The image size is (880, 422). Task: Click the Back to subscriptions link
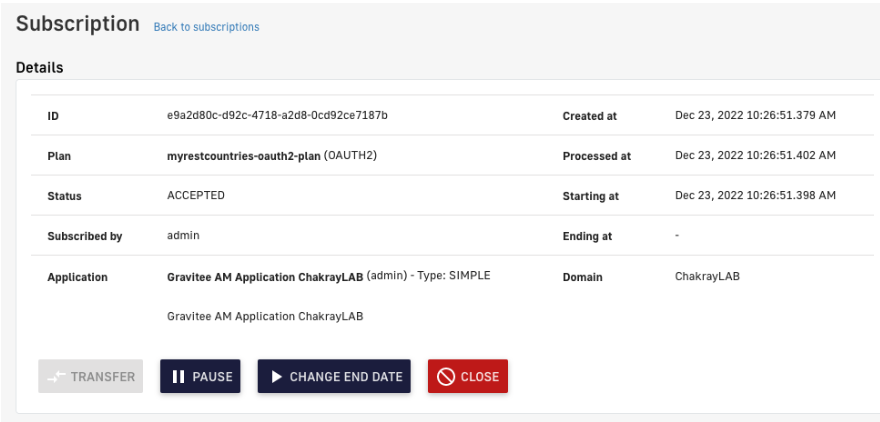point(206,27)
